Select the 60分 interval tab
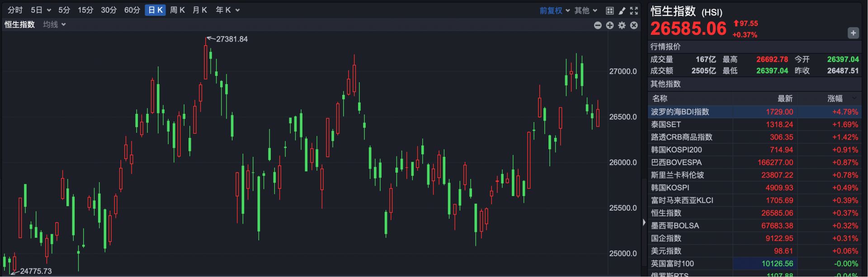 click(x=132, y=10)
